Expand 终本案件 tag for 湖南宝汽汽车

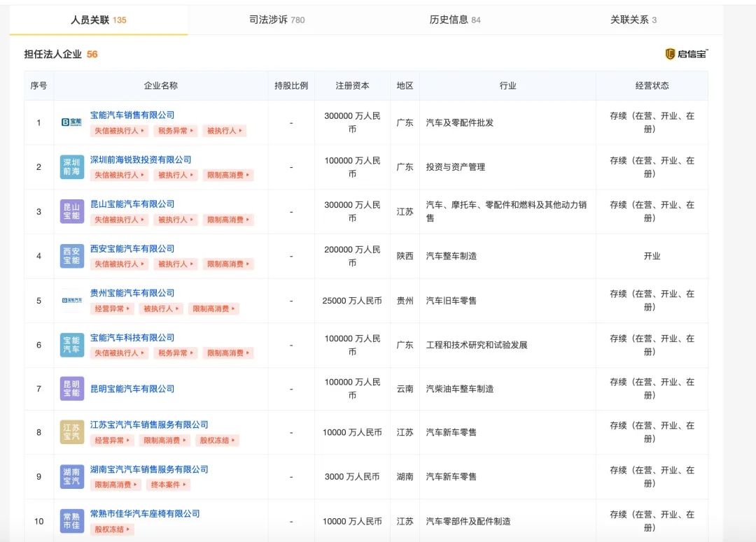click(x=168, y=485)
